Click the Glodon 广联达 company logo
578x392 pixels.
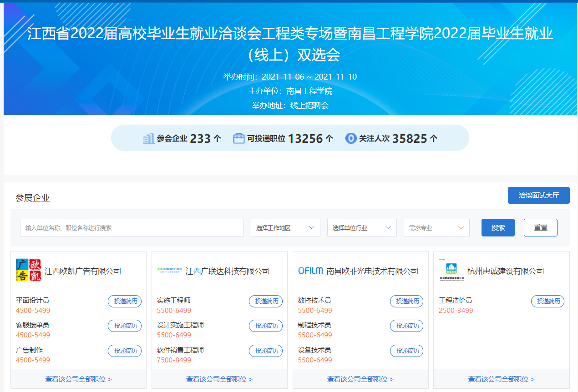pos(169,271)
